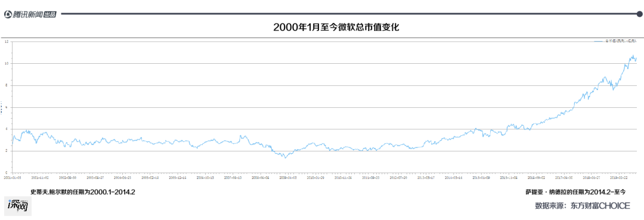
Task: Click the x-axis date 2012-07-20
Action: tap(398, 178)
